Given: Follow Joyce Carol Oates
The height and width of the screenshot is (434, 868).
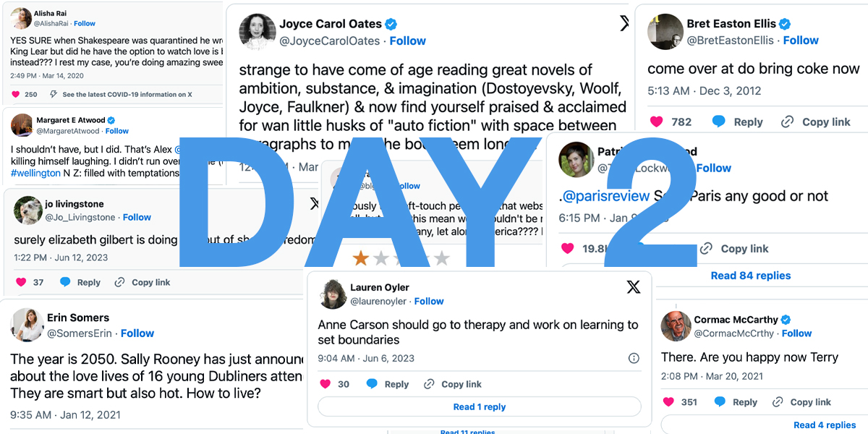Looking at the screenshot, I should click(x=408, y=41).
